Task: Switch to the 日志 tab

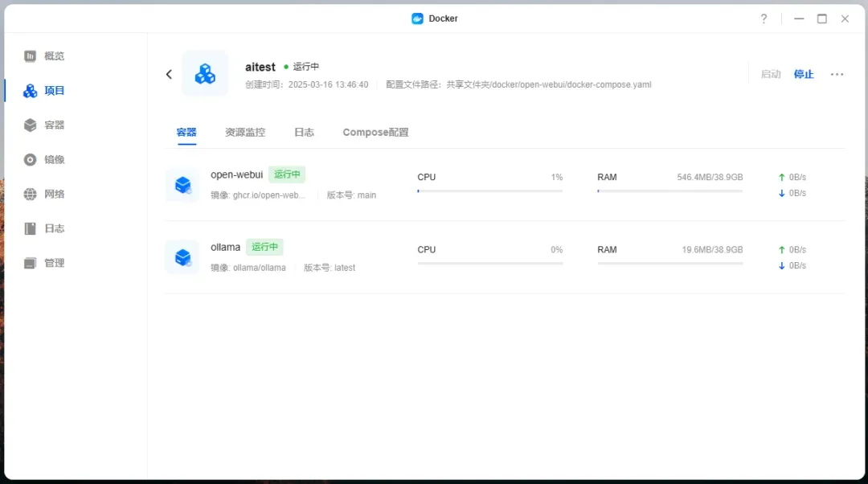Action: (x=304, y=133)
